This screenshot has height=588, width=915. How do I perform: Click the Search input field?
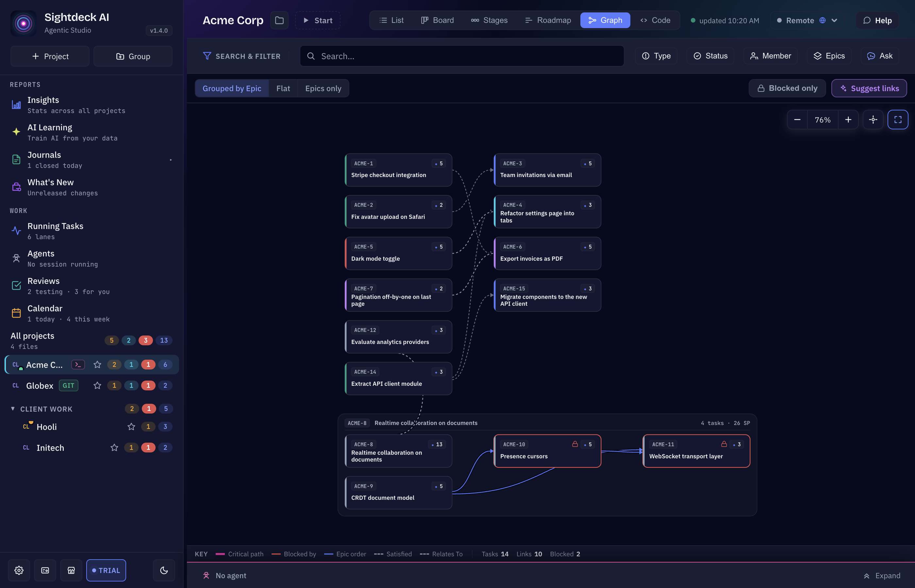point(462,56)
